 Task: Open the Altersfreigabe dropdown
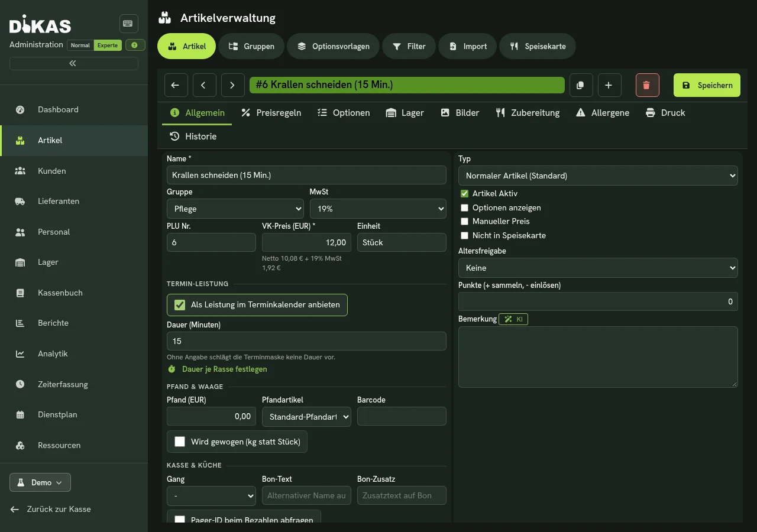(x=598, y=268)
